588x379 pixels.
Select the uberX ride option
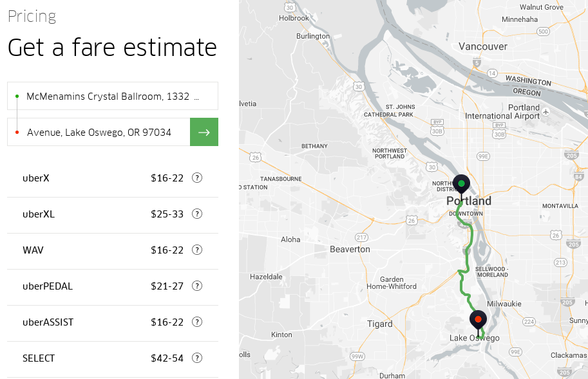(x=36, y=178)
